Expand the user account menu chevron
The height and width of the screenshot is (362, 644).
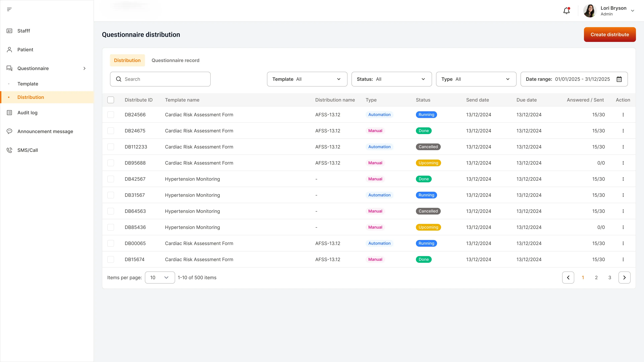click(632, 11)
